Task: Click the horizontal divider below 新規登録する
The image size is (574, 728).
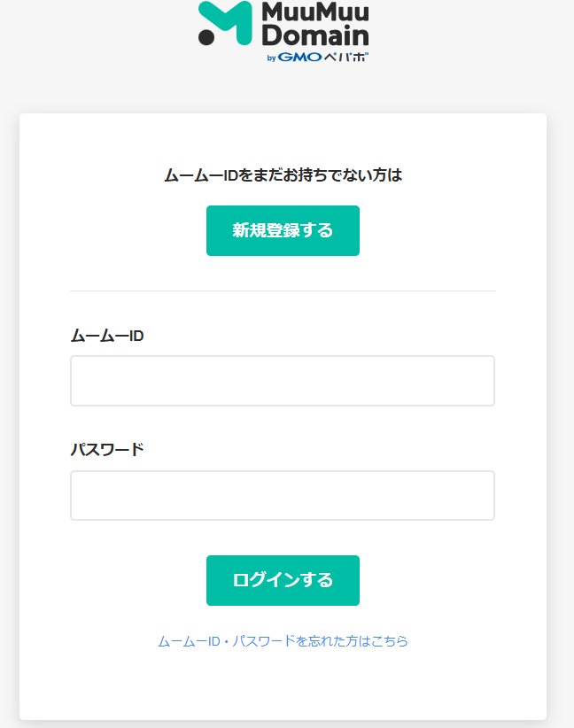Action: [x=283, y=290]
